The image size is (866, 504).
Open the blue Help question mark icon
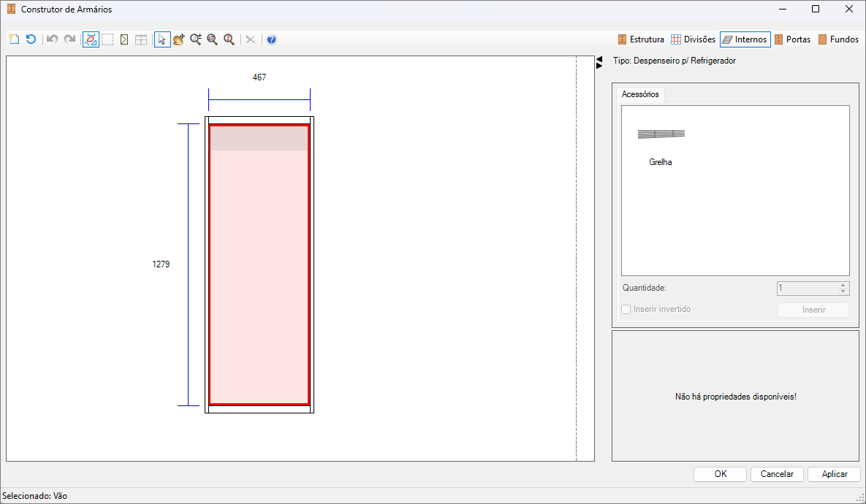(x=271, y=39)
